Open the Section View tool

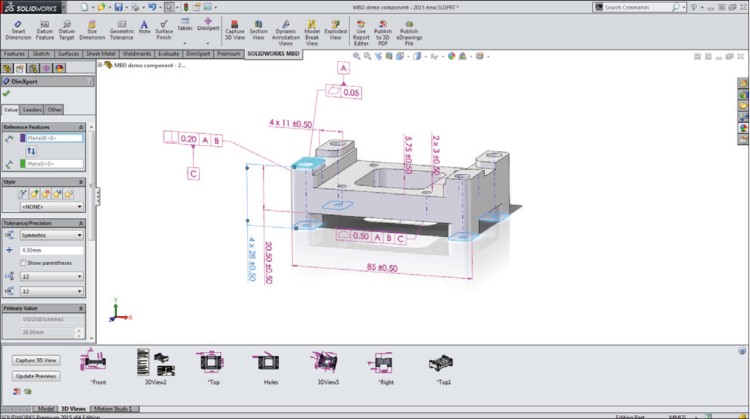click(x=258, y=28)
